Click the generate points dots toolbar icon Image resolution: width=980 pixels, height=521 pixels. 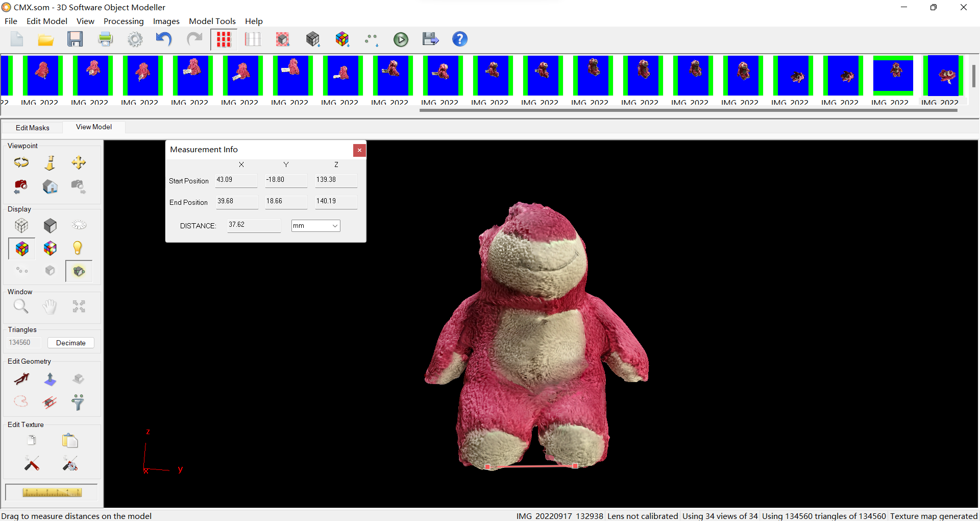372,39
